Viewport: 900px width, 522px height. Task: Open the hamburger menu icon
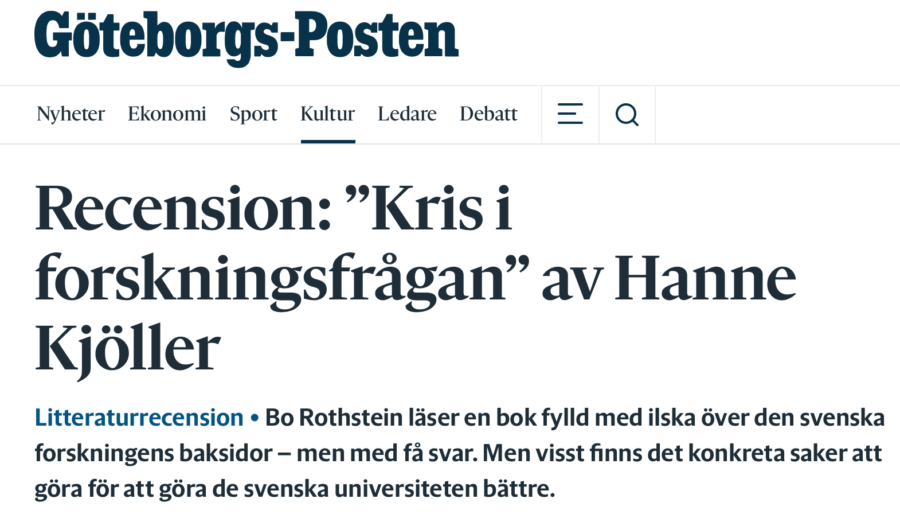[x=570, y=114]
